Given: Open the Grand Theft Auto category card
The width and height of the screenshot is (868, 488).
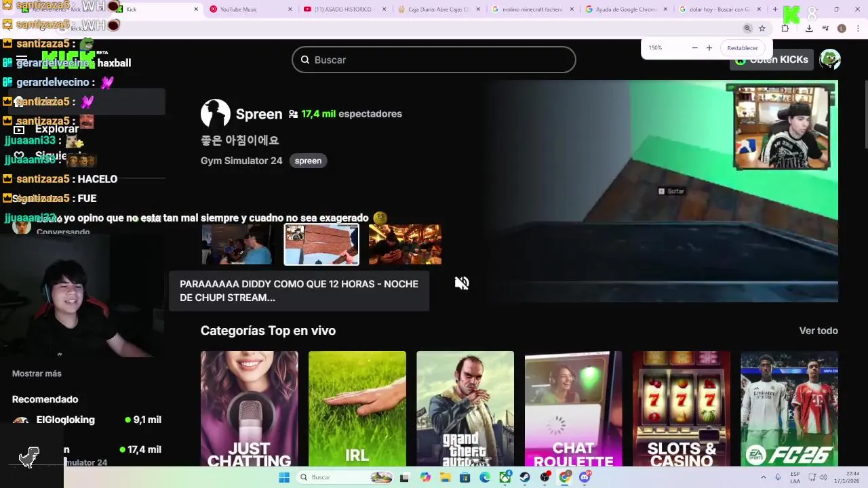Looking at the screenshot, I should click(465, 409).
